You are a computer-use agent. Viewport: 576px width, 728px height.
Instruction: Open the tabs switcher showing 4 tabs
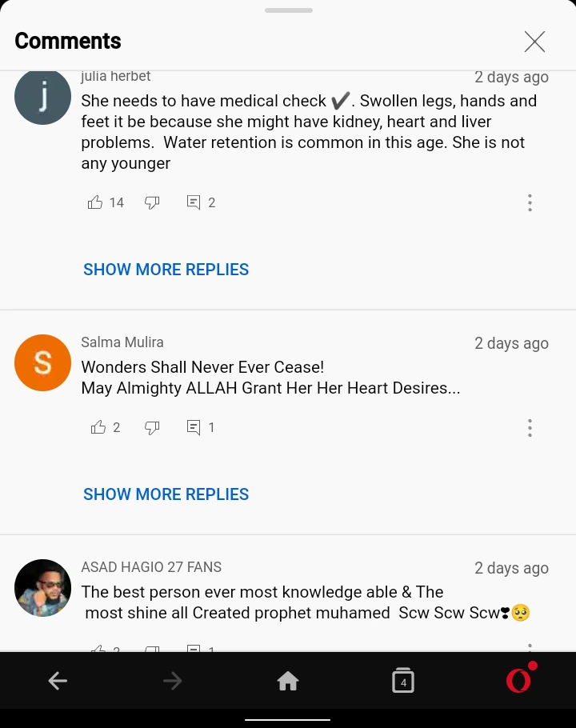[x=403, y=680]
